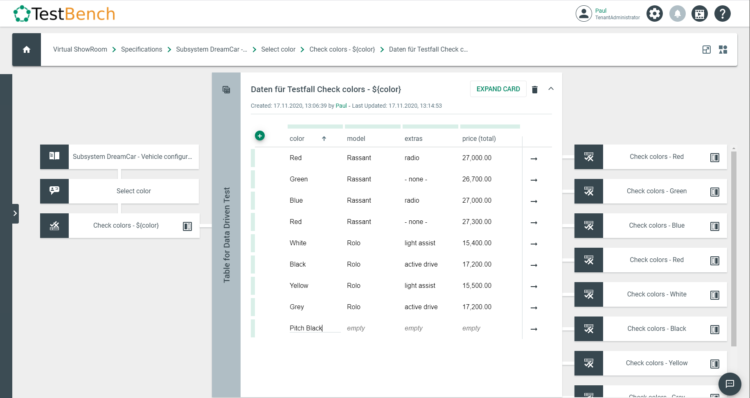This screenshot has width=750, height=398.
Task: Click the Select color speech icon
Action: tap(54, 191)
